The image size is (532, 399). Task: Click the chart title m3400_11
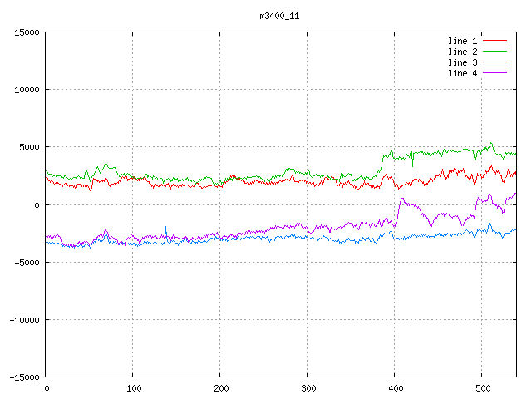[280, 16]
